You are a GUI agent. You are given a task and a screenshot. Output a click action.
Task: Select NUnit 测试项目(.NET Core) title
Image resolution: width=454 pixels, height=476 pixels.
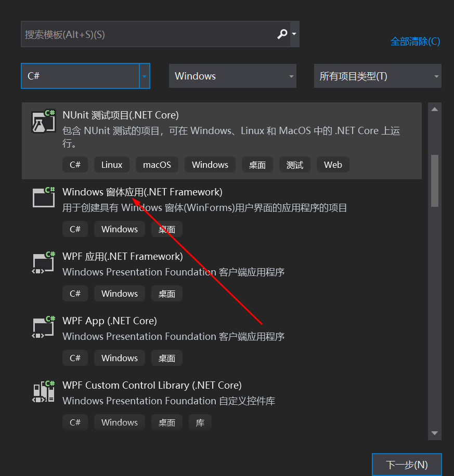click(x=121, y=115)
